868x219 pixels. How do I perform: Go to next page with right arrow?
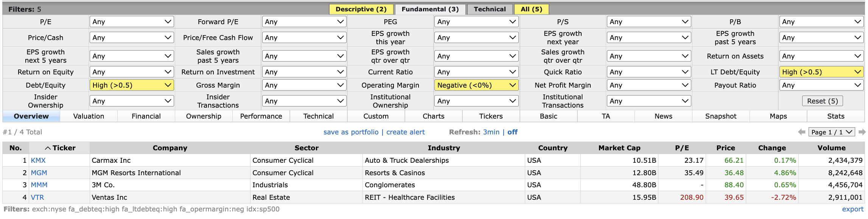tap(862, 132)
